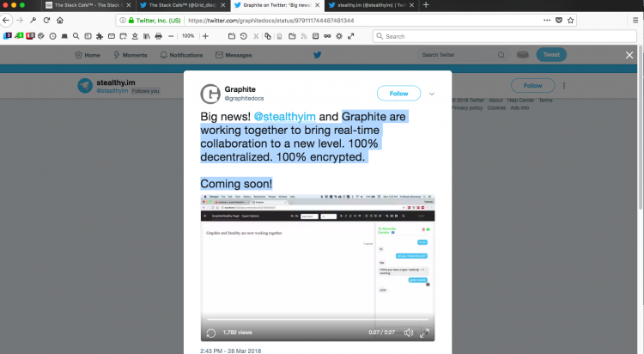The image size is (644, 354).
Task: Mute the video speaker icon
Action: (408, 333)
